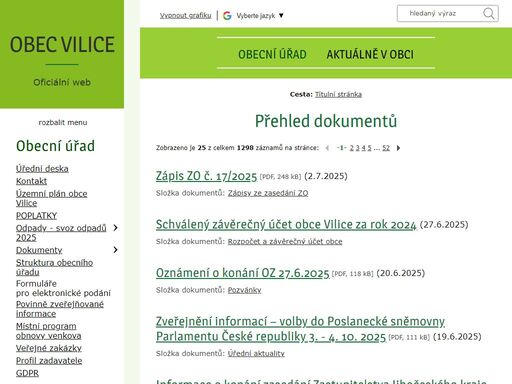Image resolution: width=512 pixels, height=384 pixels.
Task: Open the OBECNÍ ÚŘAD main menu item
Action: click(x=272, y=54)
